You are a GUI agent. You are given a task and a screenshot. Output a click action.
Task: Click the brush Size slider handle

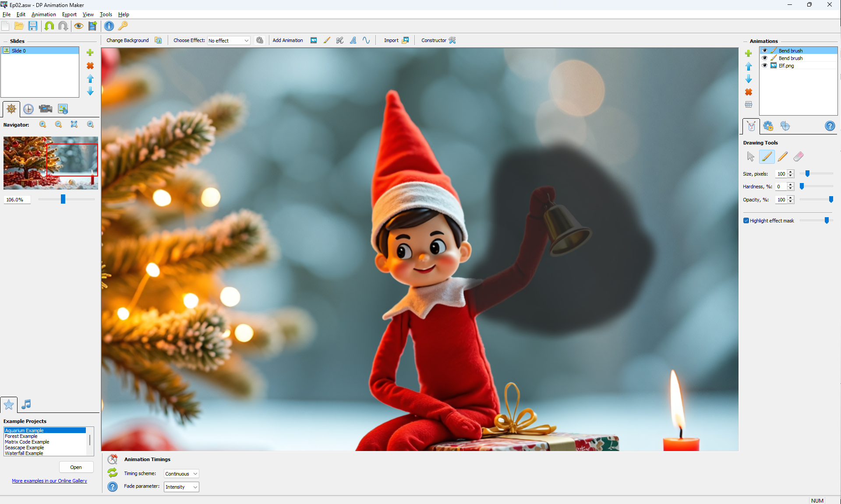[x=807, y=174]
